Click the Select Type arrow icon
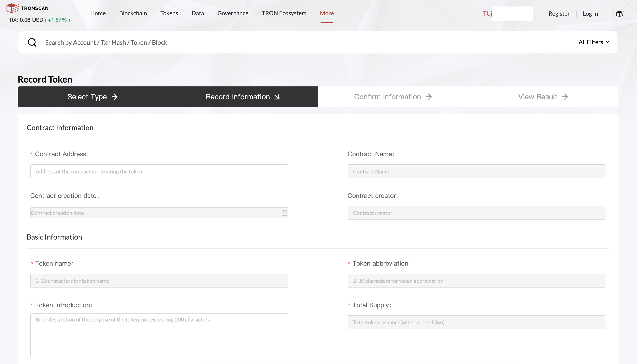 (115, 97)
